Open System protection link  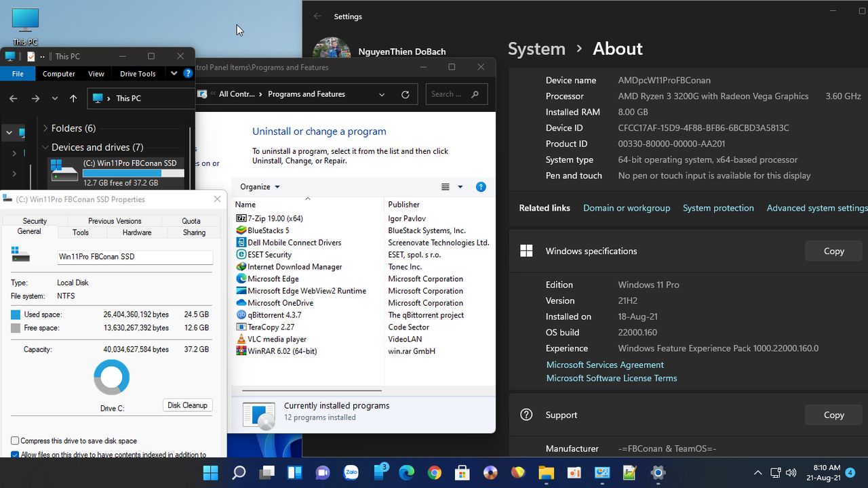click(718, 208)
